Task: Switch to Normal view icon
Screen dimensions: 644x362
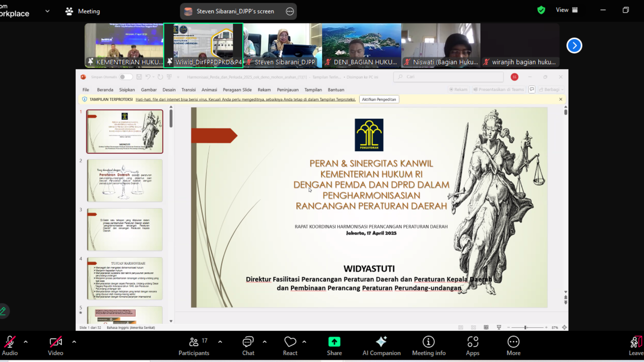Action: click(461, 327)
